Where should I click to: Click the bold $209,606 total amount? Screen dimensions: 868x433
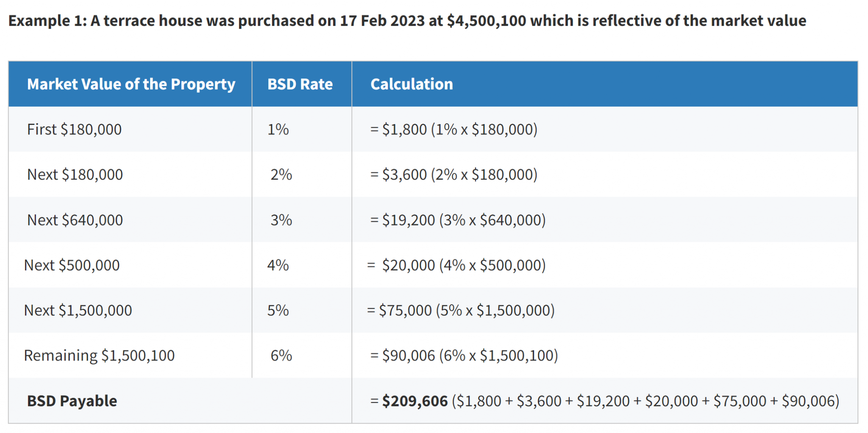point(415,401)
